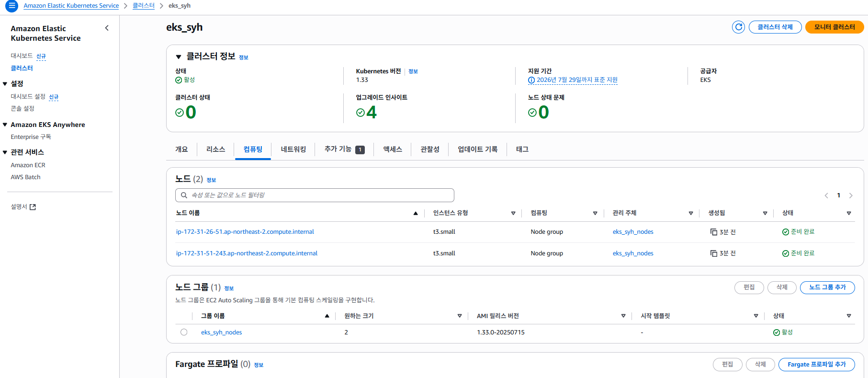868x378 pixels.
Task: Open node ip-172-31-51-243.ap-northeast-2.compute.internal link
Action: click(x=247, y=253)
